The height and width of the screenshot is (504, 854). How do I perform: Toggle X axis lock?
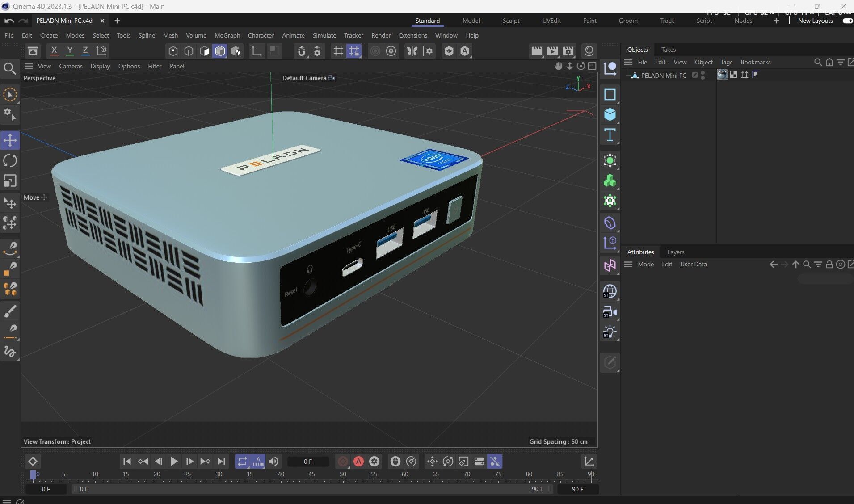tap(54, 51)
